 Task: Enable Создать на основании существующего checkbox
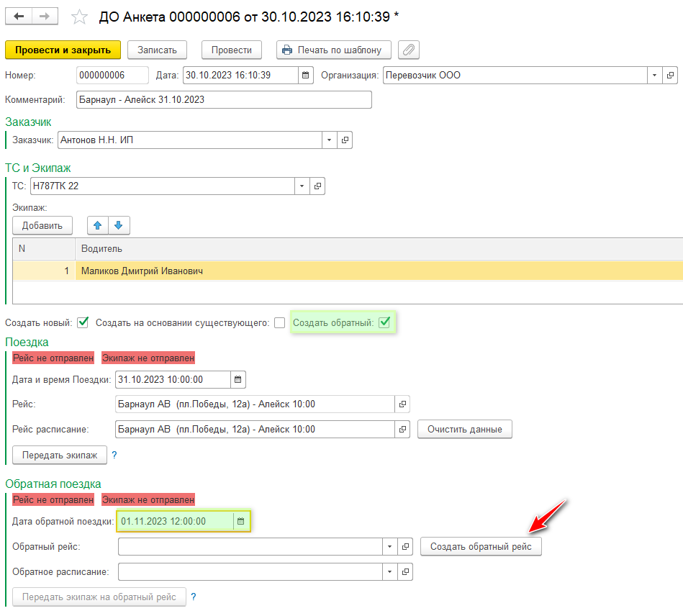[x=279, y=323]
